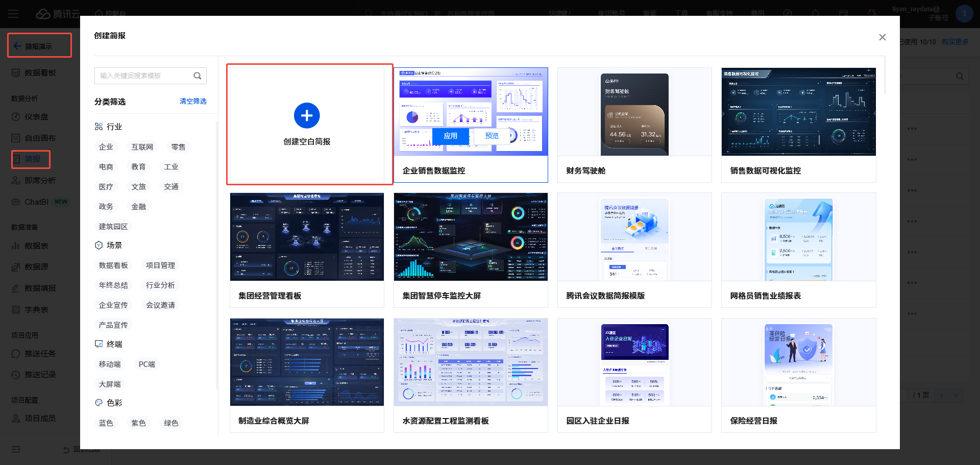Toggle the 工业 industry filter
This screenshot has height=465, width=980.
tap(171, 167)
